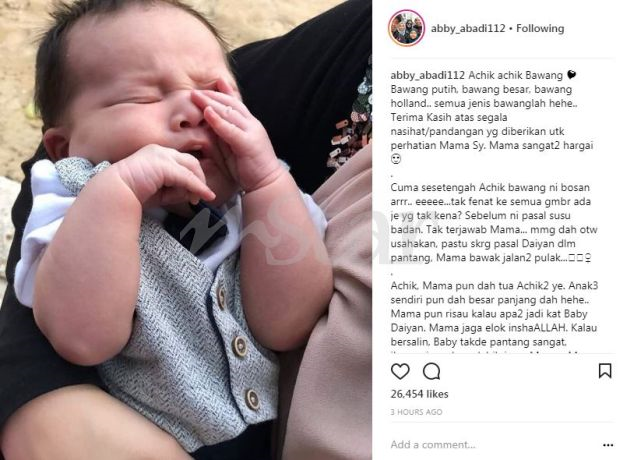Open the 3 HOURS AGO timestamp link
Image resolution: width=620 pixels, height=460 pixels.
[416, 412]
